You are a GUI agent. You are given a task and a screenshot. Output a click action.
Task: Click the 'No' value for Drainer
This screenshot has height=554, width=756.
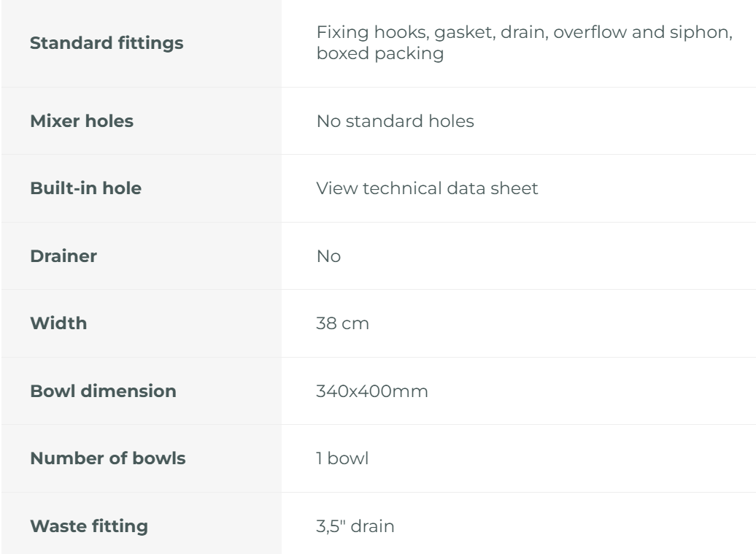tap(328, 256)
